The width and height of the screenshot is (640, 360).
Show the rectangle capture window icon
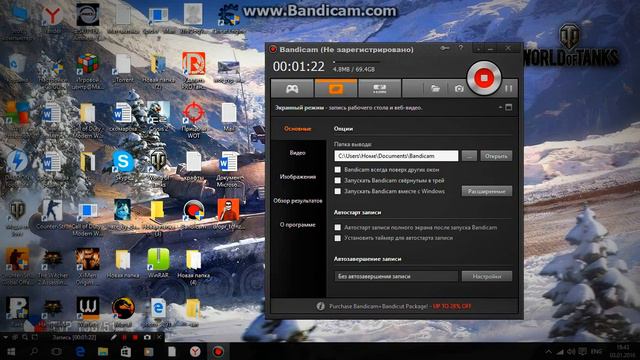pos(509,107)
